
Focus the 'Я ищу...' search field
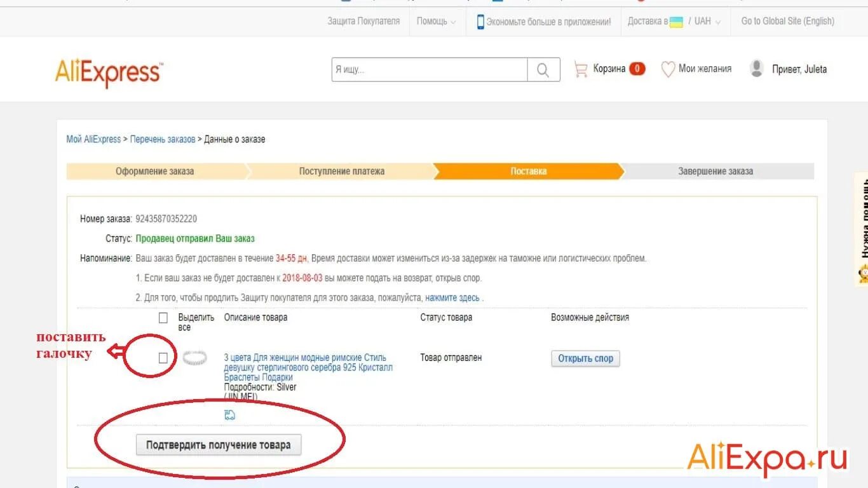click(x=430, y=70)
